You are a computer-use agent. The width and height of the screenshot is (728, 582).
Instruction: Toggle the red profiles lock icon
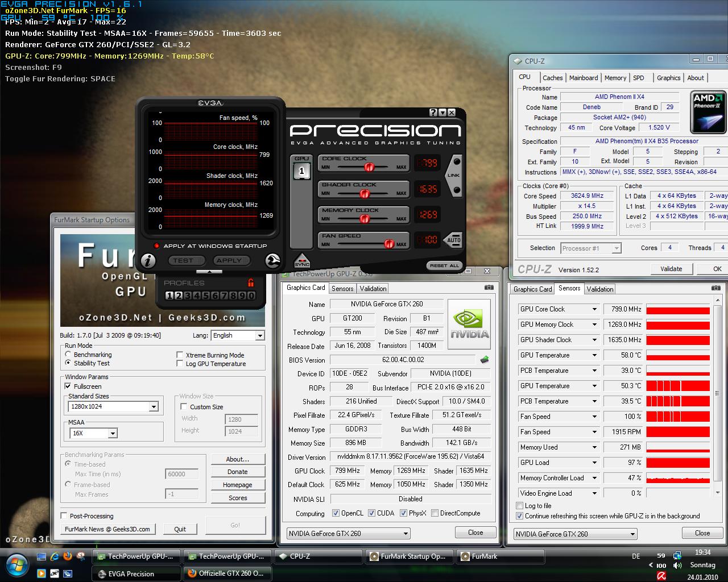tap(251, 282)
